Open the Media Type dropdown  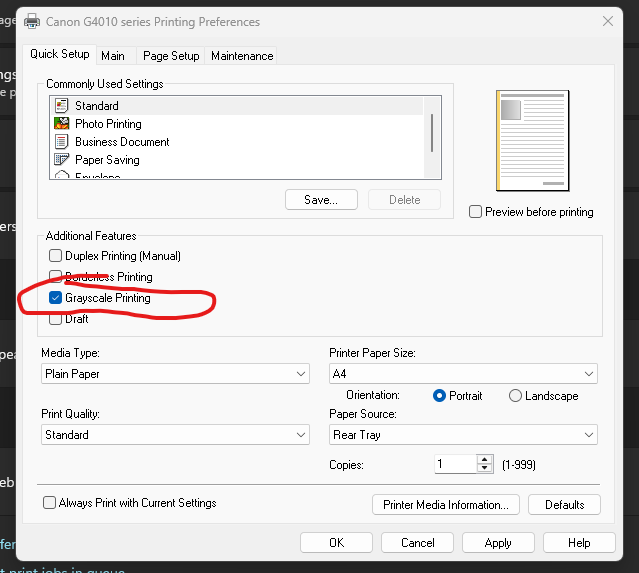[175, 374]
